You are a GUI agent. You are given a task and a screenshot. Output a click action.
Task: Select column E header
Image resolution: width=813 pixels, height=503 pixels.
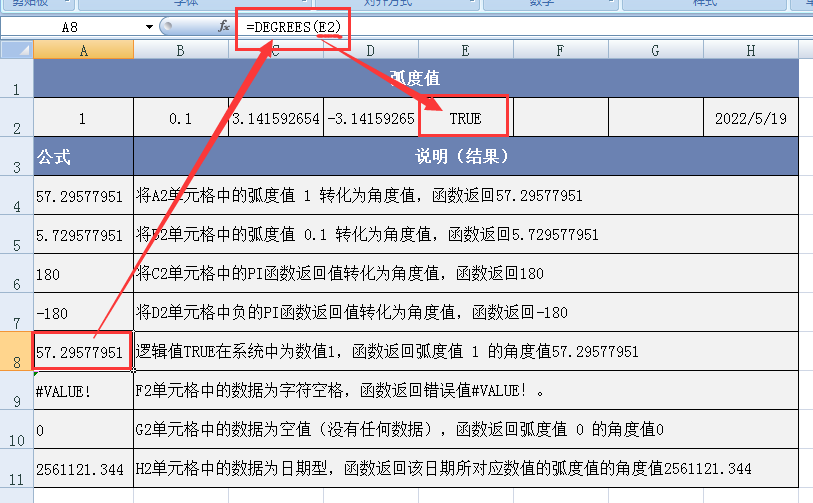pos(466,50)
